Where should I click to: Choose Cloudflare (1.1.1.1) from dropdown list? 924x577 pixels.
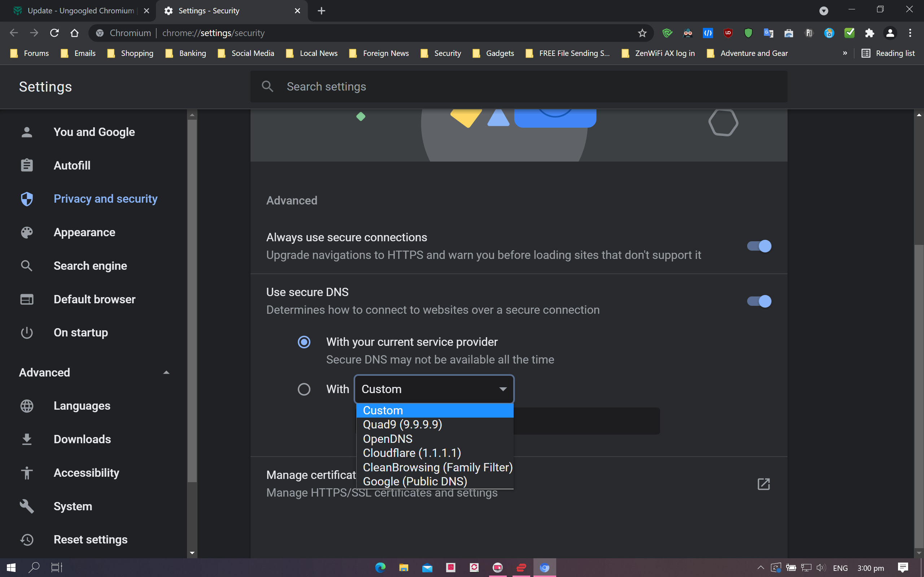[x=411, y=453]
